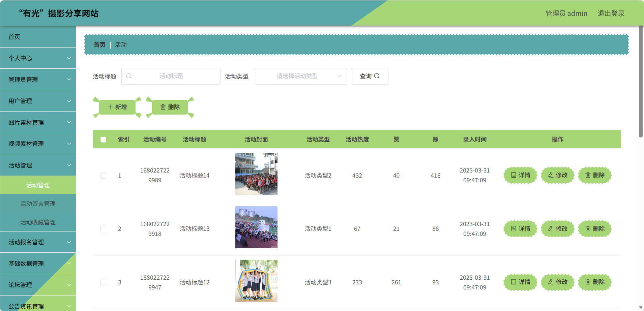Image resolution: width=644 pixels, height=311 pixels.
Task: Expand the 基础数据管理 sidebar menu
Action: 38,263
